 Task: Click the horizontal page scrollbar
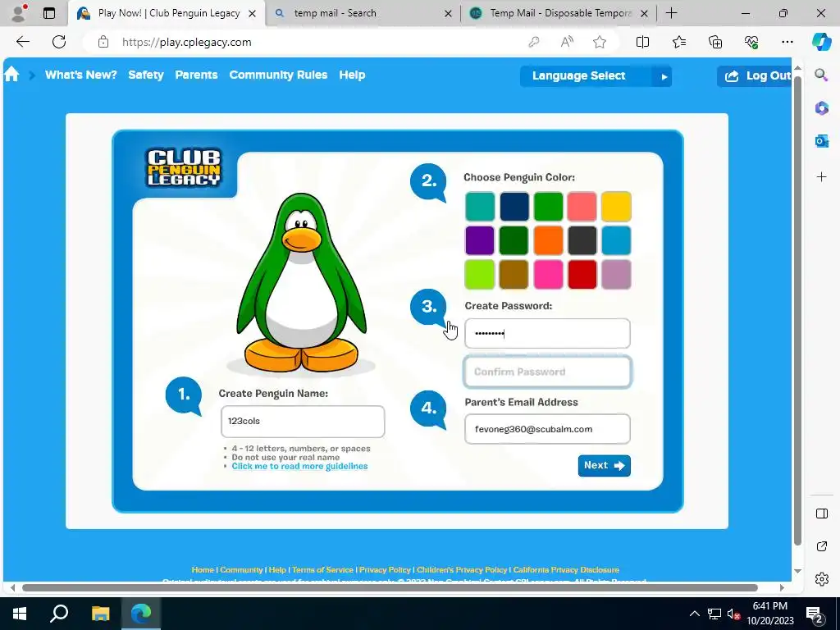[x=390, y=587]
